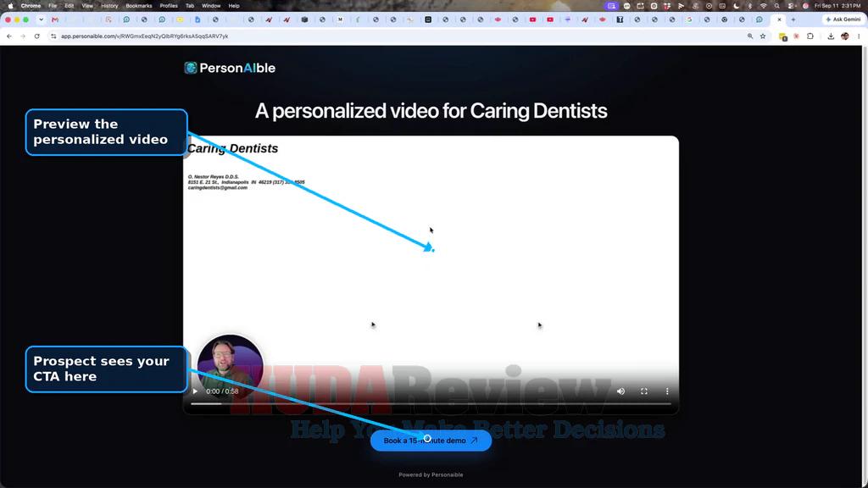
Task: Open the Apple menu
Action: pos(10,6)
